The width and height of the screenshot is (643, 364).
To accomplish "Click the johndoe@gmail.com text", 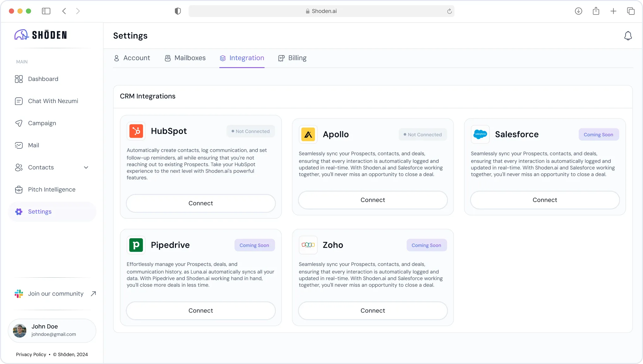I will (x=54, y=334).
